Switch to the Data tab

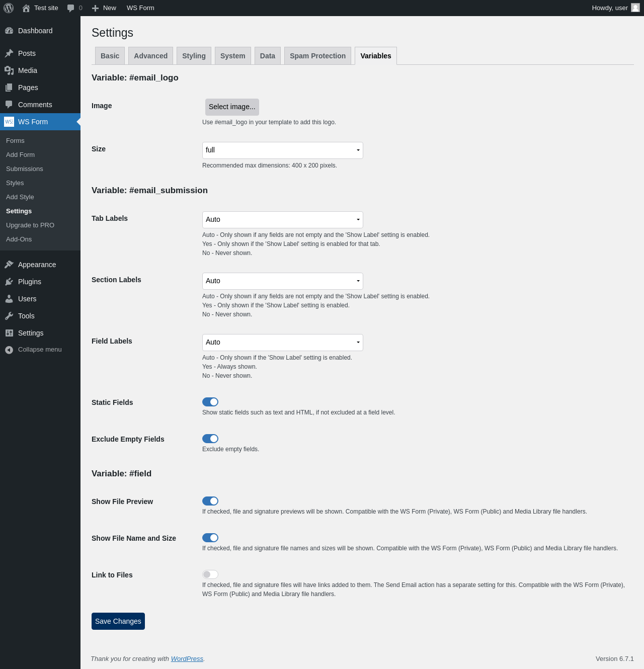coord(268,56)
